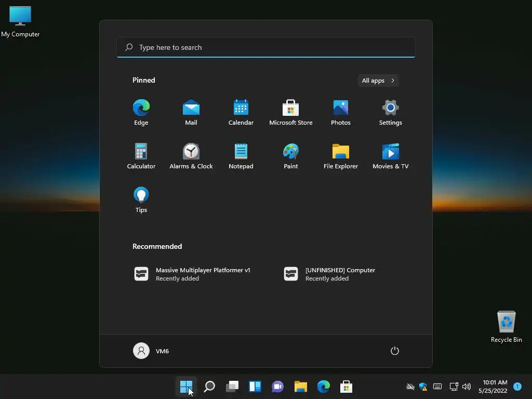This screenshot has width=532, height=399.
Task: Open Massive Multiplayer Platformer v1 recommendation
Action: pos(192,274)
